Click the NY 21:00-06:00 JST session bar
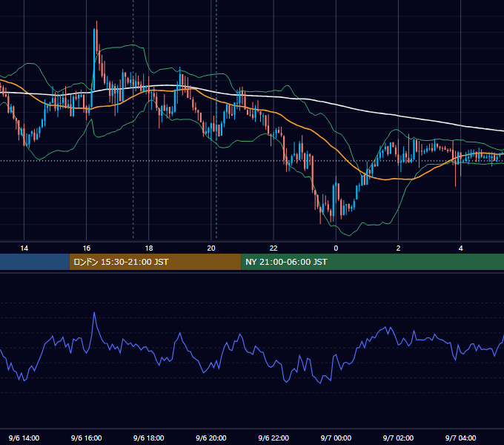504x445 pixels. point(373,262)
